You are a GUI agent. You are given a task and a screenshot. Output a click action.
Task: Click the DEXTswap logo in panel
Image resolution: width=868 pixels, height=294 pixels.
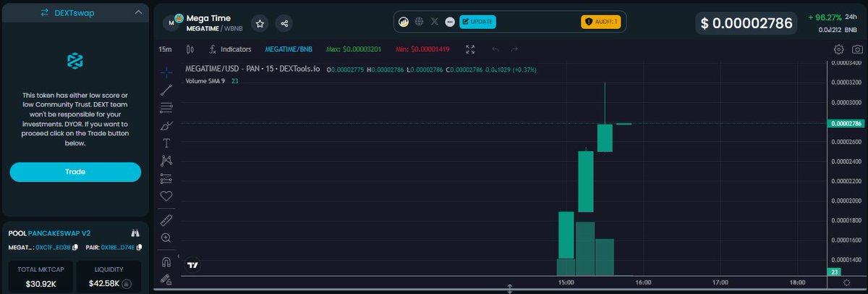pos(75,62)
